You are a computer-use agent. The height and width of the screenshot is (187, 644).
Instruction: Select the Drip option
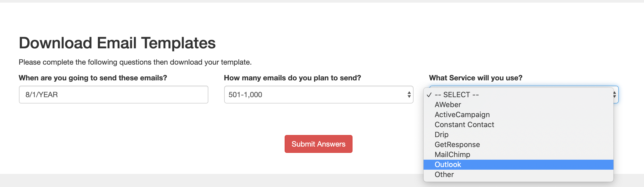pyautogui.click(x=441, y=134)
